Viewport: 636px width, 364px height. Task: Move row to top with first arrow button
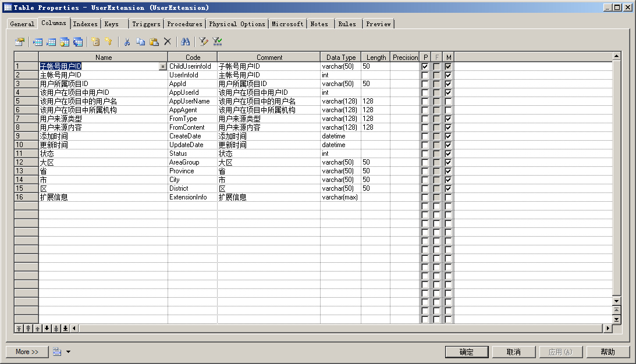point(19,329)
